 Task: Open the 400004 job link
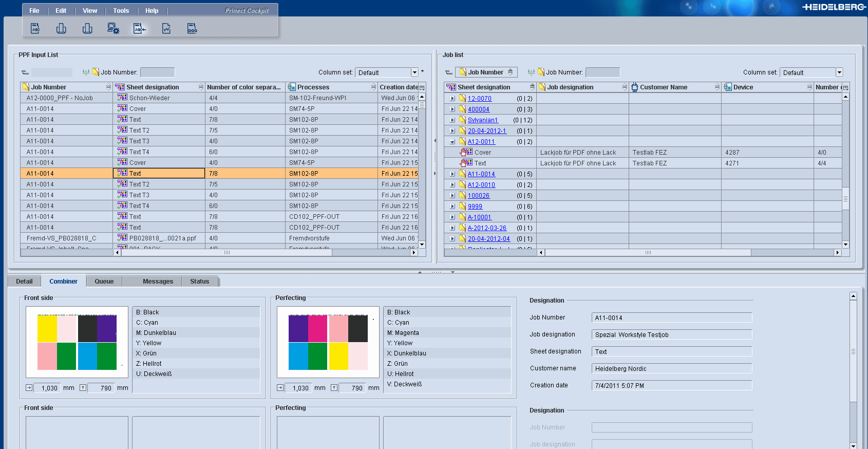point(478,109)
